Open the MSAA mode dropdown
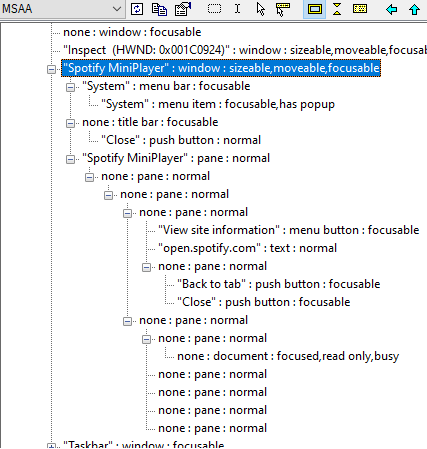Screen dimensions: 427x449 (x=62, y=9)
